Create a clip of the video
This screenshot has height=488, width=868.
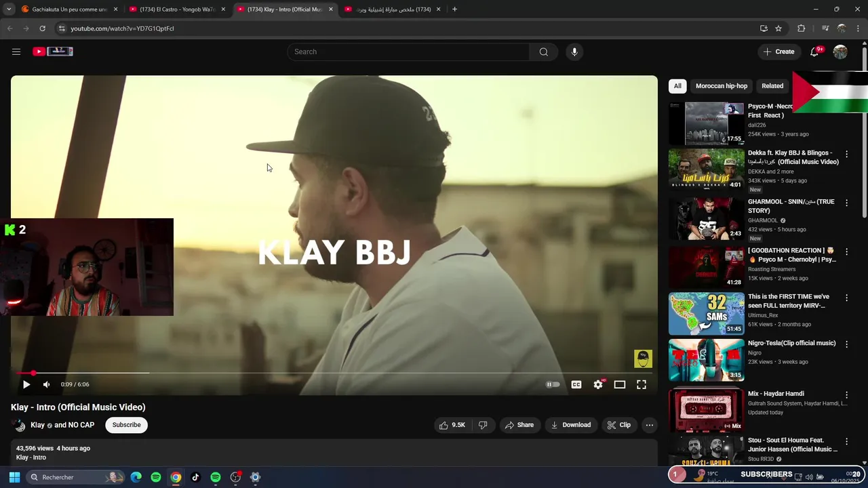(619, 425)
